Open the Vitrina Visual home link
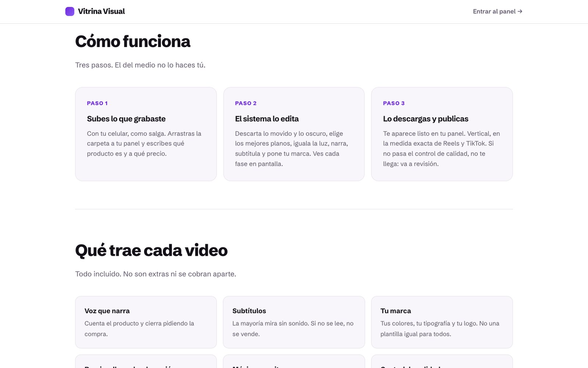 coord(95,11)
